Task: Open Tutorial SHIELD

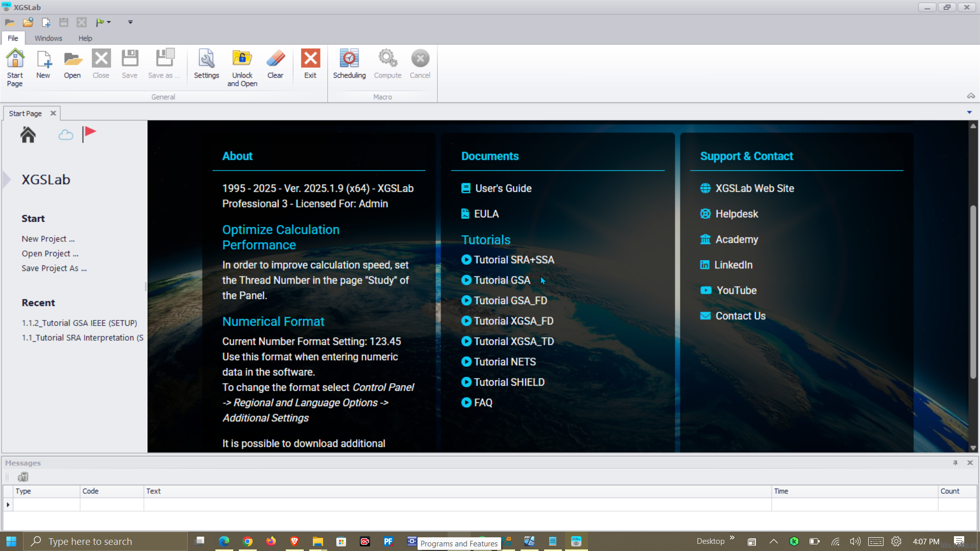Action: click(x=503, y=382)
